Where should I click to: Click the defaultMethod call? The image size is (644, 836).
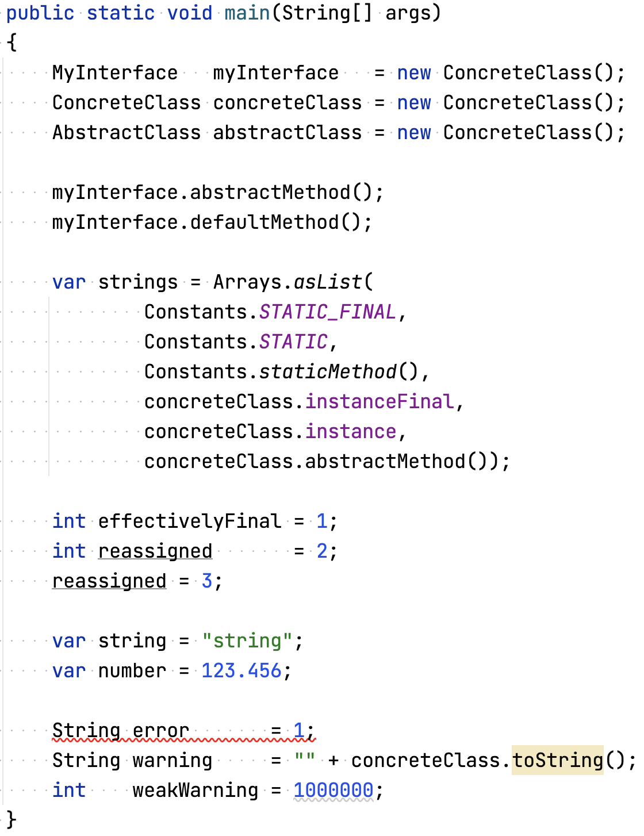click(x=264, y=223)
